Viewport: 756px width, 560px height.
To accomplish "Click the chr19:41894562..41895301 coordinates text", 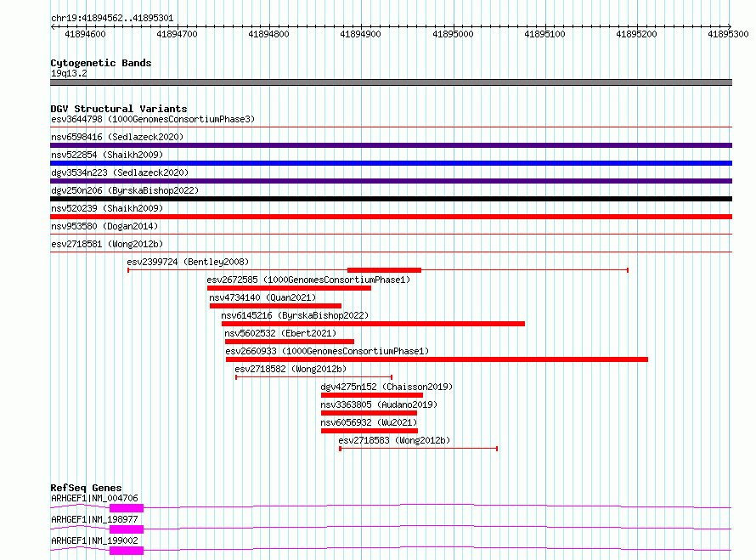I will 112,19.
